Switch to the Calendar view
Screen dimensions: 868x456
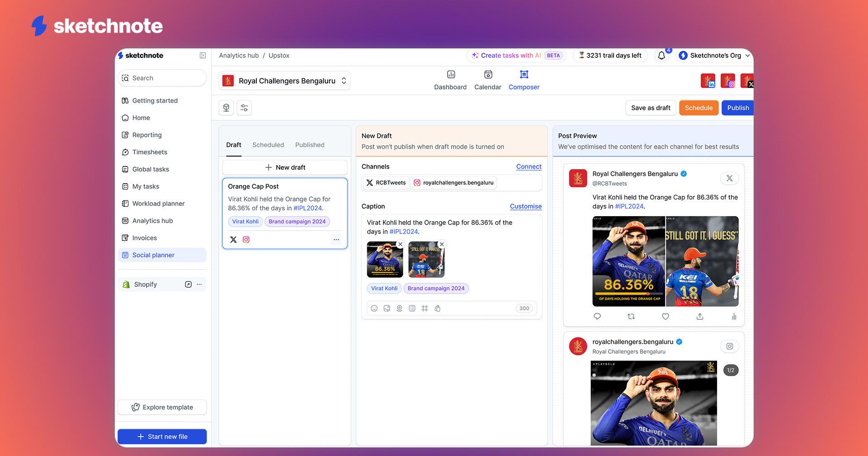(x=488, y=81)
